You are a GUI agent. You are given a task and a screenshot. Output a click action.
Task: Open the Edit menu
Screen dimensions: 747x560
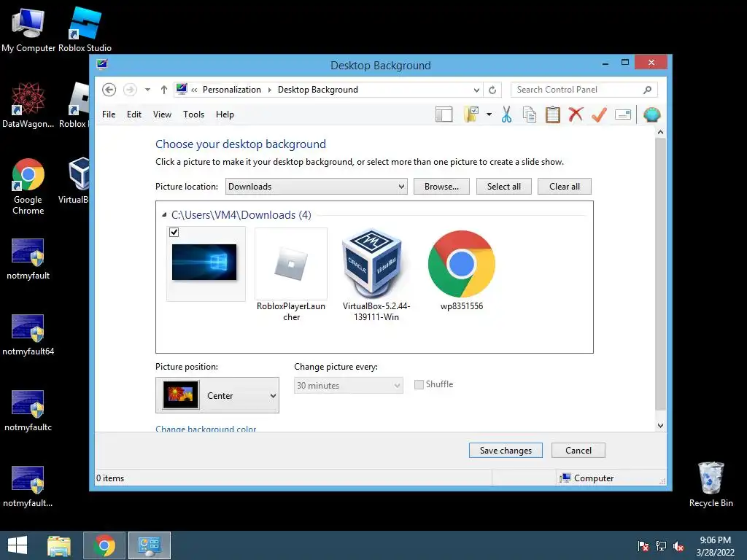coord(134,114)
